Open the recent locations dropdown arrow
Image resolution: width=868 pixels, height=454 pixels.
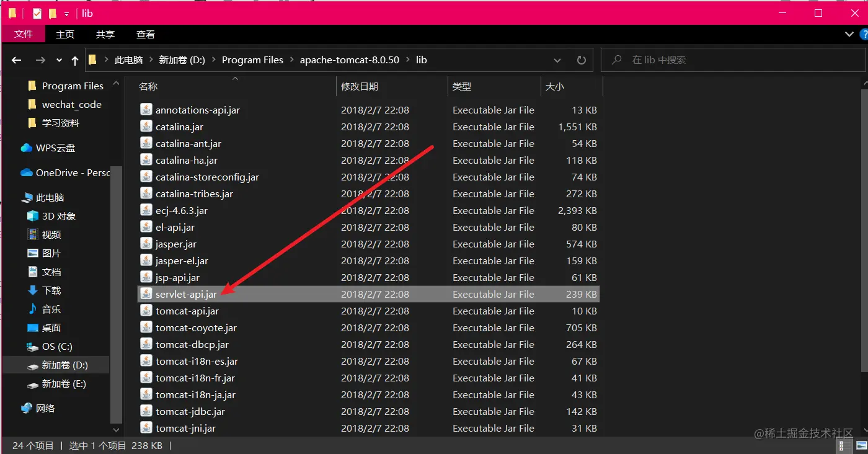59,60
